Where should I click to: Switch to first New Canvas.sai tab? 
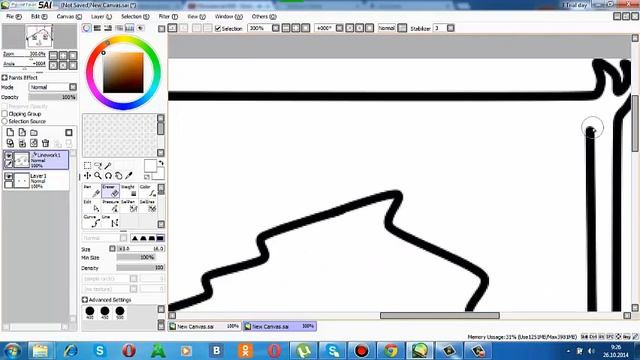click(x=204, y=326)
